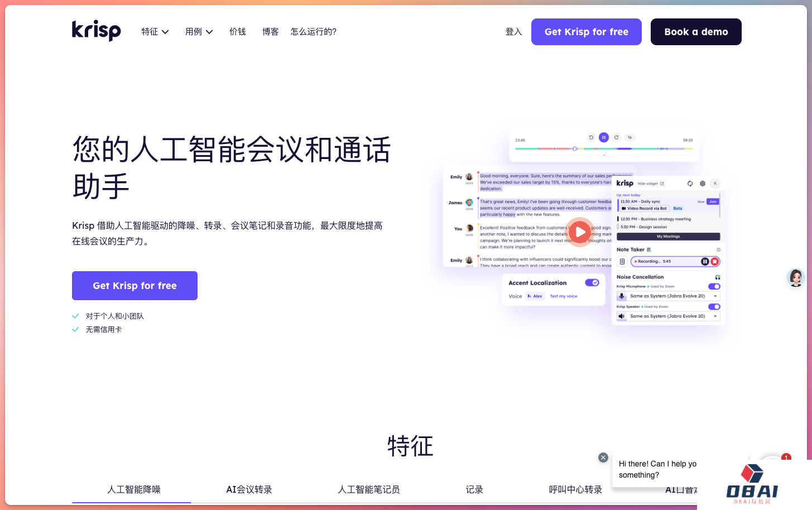Viewport: 812px width, 510px height.
Task: Click Emily's avatar in first transcript line
Action: pyautogui.click(x=469, y=177)
